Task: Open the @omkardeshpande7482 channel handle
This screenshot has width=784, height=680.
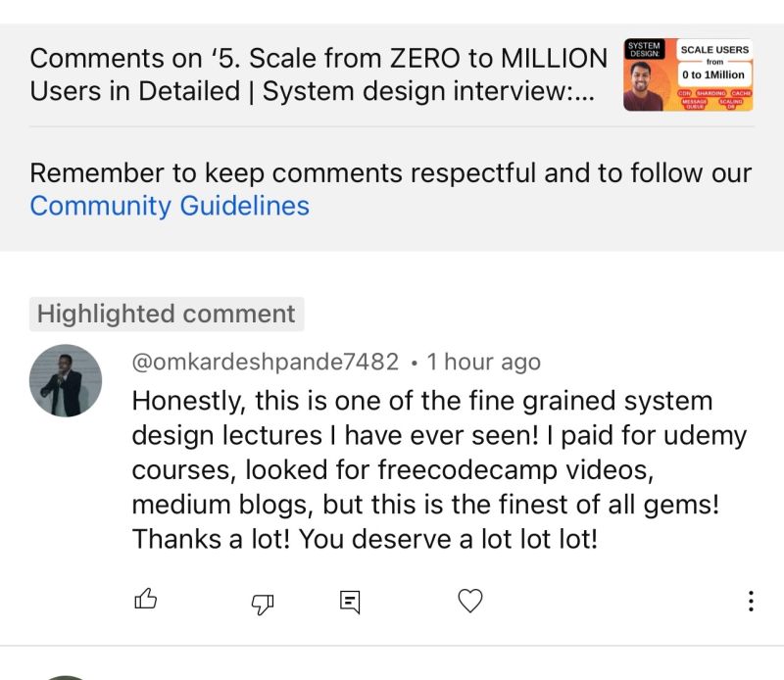Action: coord(265,362)
